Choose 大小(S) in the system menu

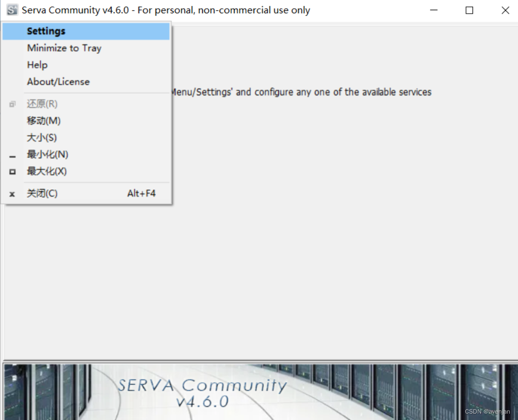click(86, 138)
